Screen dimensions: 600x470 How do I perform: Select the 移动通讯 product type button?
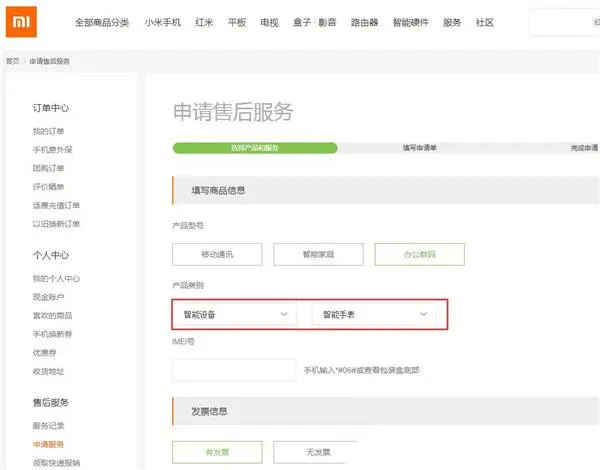coord(217,255)
